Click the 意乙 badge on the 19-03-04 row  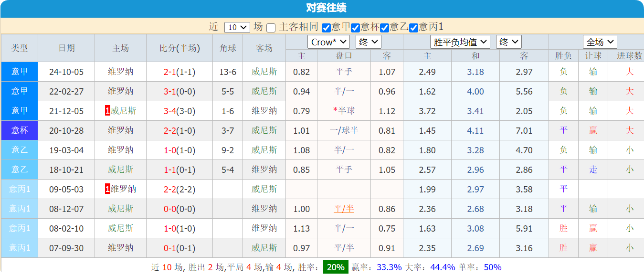tap(19, 150)
